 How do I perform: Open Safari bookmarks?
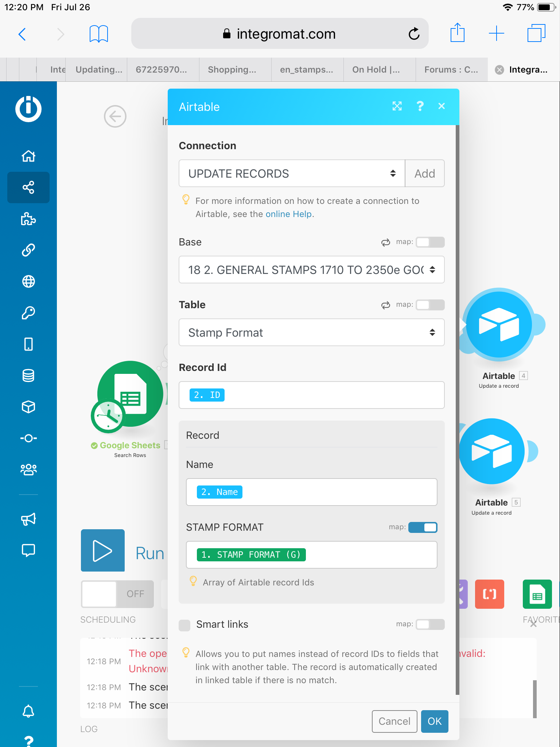(x=99, y=34)
